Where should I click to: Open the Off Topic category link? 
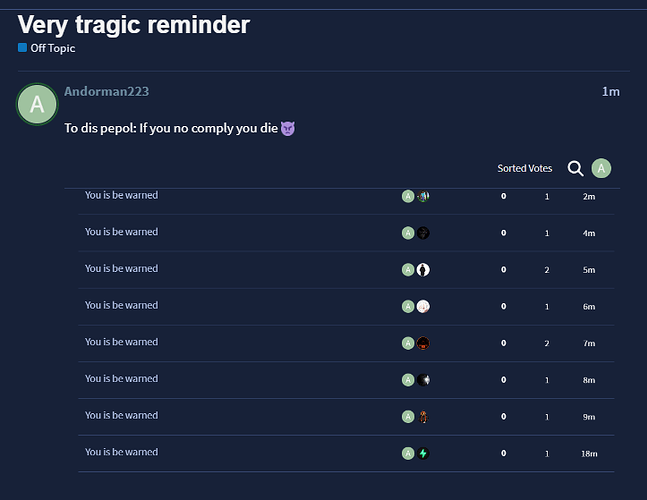coord(53,48)
